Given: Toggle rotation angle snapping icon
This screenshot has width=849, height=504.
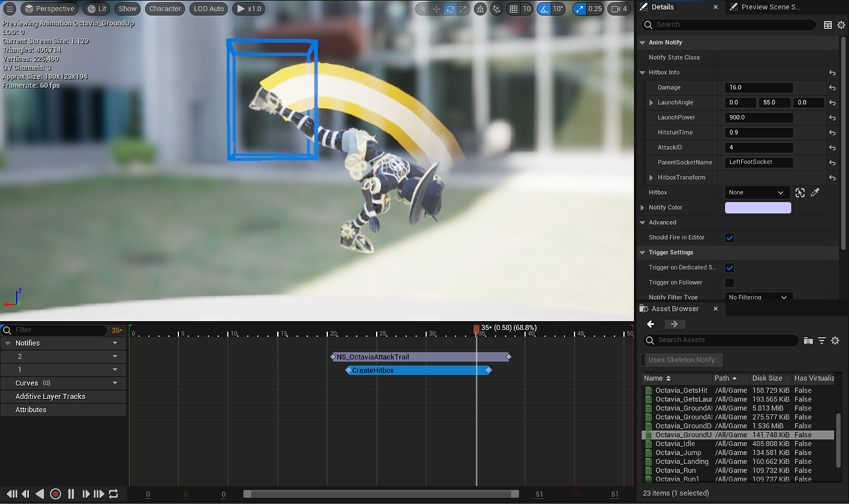Looking at the screenshot, I should click(x=544, y=9).
